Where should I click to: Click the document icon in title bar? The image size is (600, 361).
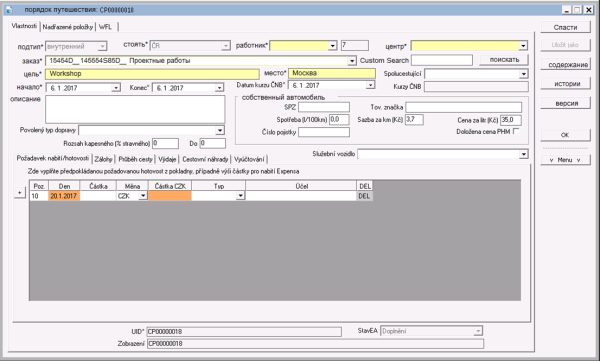(x=9, y=10)
